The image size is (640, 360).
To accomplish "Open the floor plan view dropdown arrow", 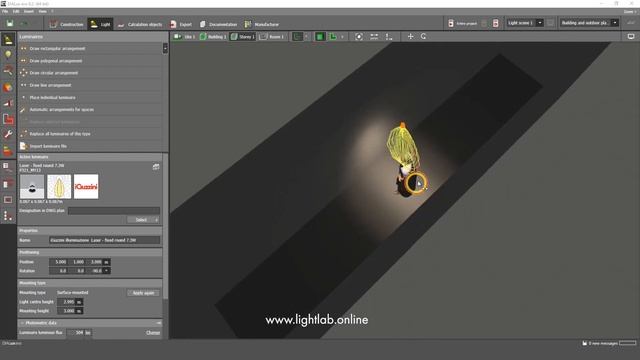I will [x=342, y=37].
